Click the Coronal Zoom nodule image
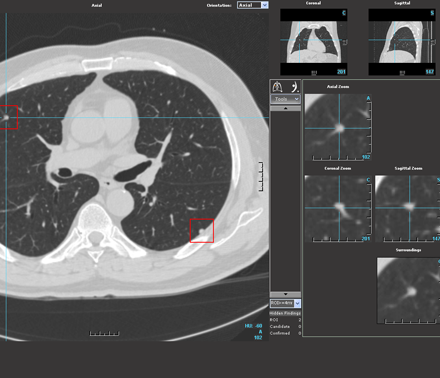440x378 pixels. (338, 208)
